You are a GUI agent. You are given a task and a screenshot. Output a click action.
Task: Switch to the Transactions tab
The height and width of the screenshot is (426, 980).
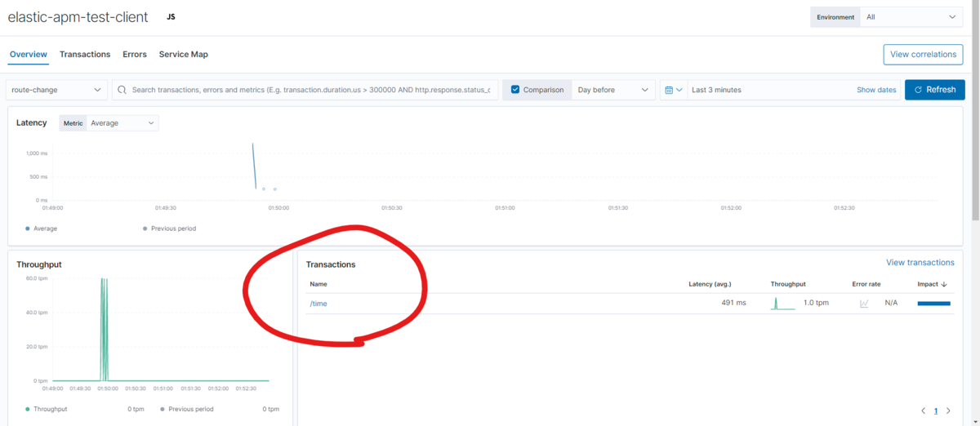(85, 55)
